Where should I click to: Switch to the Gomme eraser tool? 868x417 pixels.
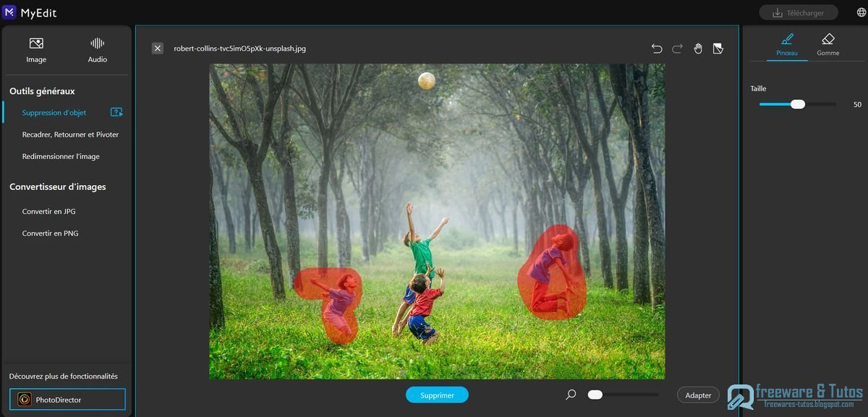(x=828, y=44)
